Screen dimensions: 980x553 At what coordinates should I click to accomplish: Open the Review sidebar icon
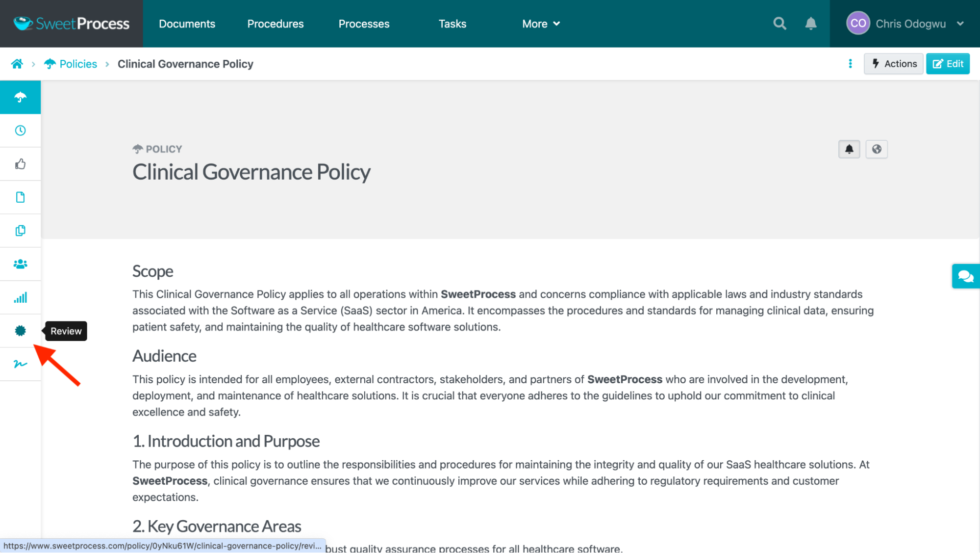20,331
